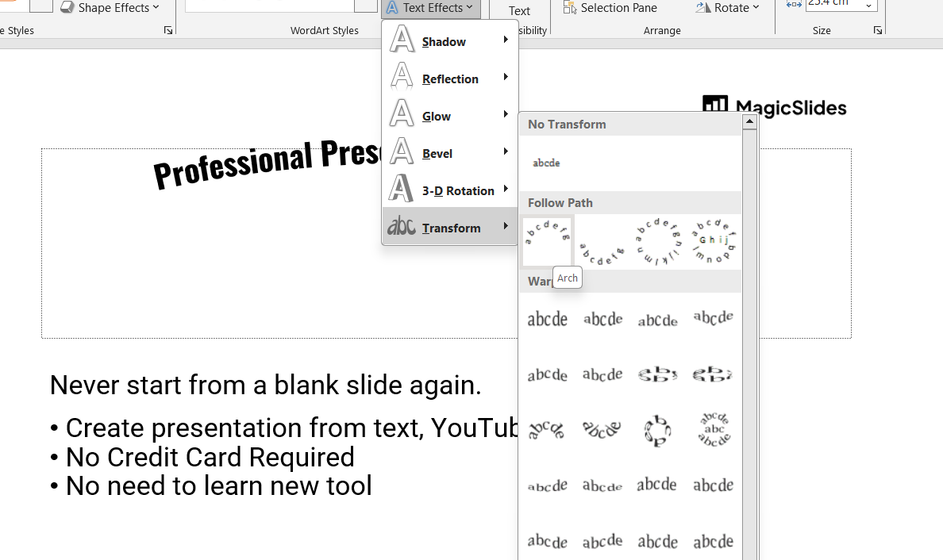
Task: Click the Bevel letter A icon
Action: [x=402, y=151]
